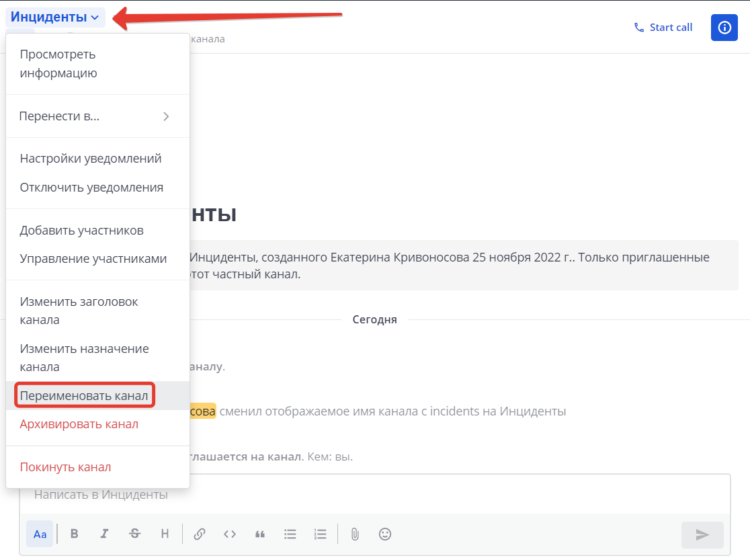The height and width of the screenshot is (560, 750).
Task: Open the emoji picker
Action: pyautogui.click(x=384, y=534)
